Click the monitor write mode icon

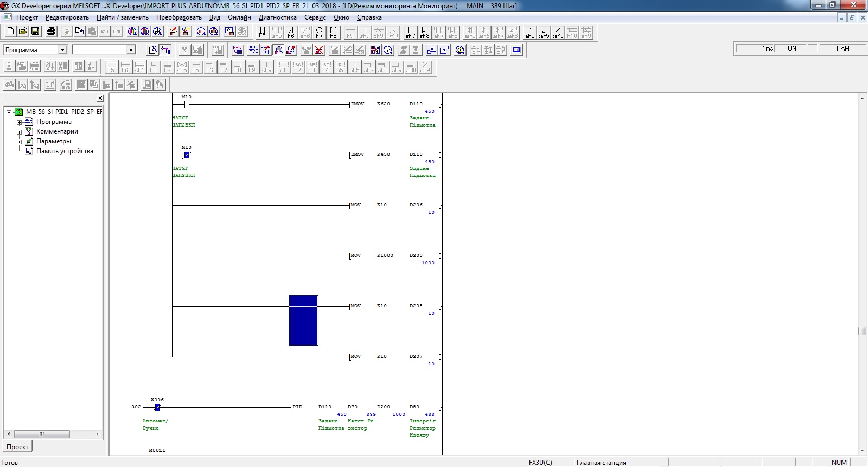point(291,50)
